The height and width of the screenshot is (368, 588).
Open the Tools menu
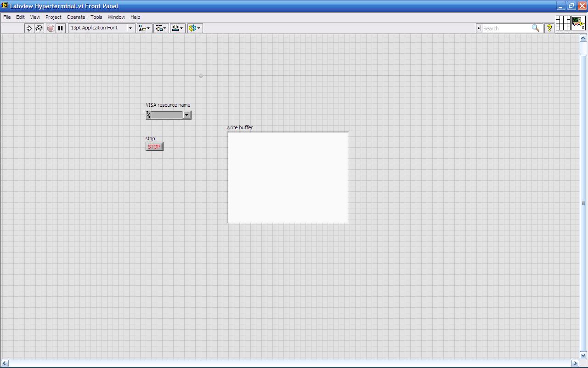tap(96, 17)
